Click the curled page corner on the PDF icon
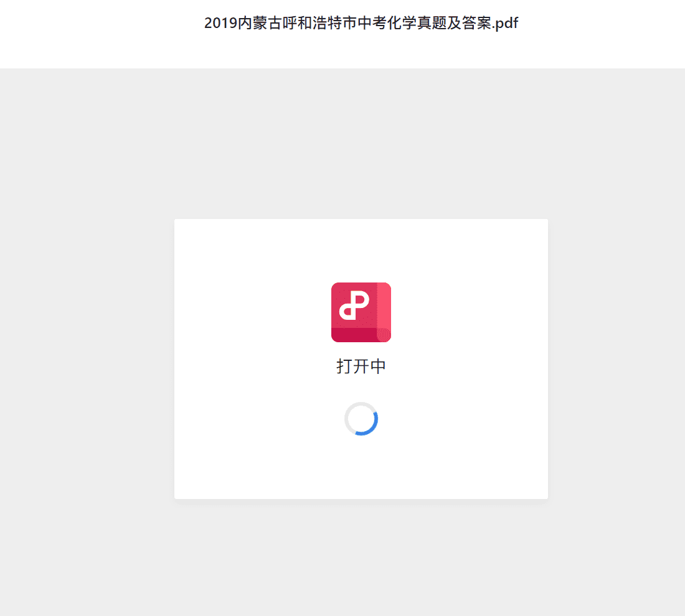Image resolution: width=685 pixels, height=616 pixels. coord(384,335)
